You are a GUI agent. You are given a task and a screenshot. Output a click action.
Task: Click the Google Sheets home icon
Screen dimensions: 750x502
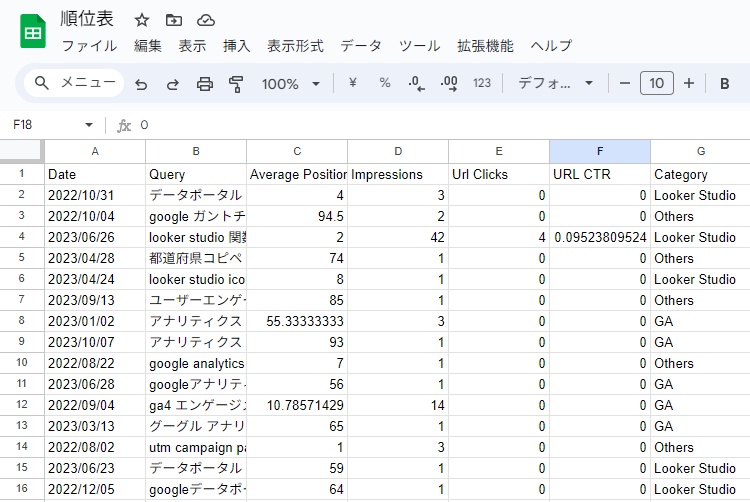[x=33, y=32]
